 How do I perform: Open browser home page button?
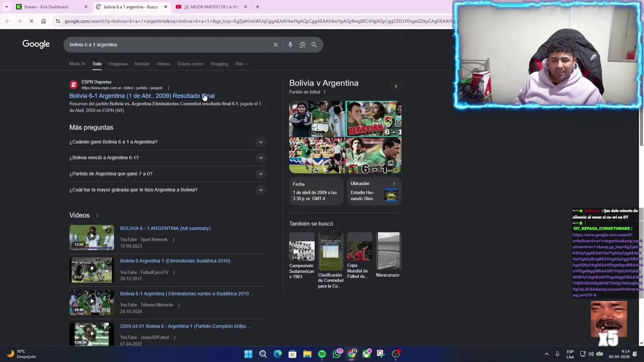click(43, 21)
